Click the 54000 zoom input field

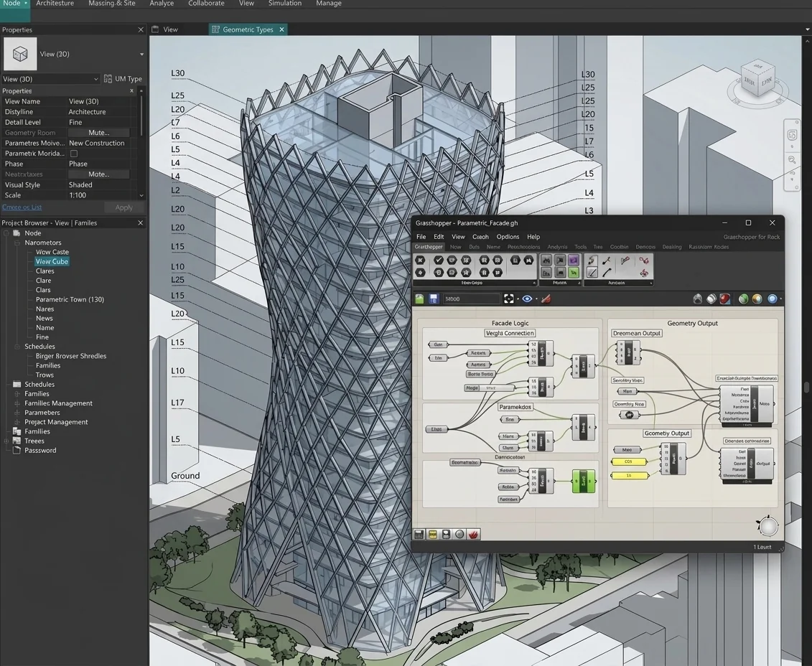(471, 299)
